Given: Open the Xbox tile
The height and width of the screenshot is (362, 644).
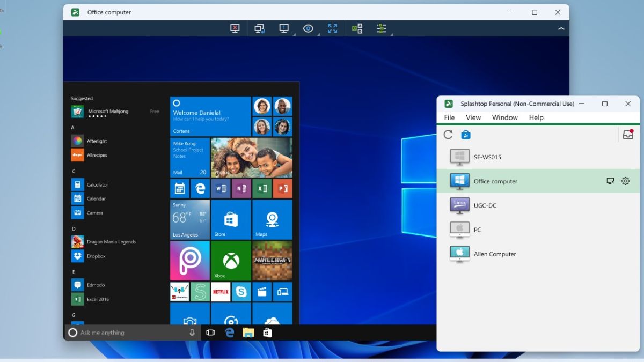Looking at the screenshot, I should tap(231, 261).
